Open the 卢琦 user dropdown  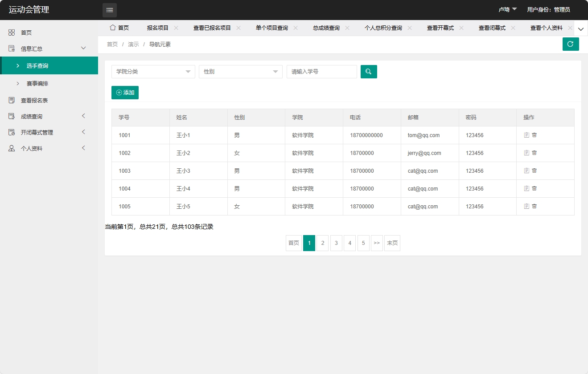[506, 9]
